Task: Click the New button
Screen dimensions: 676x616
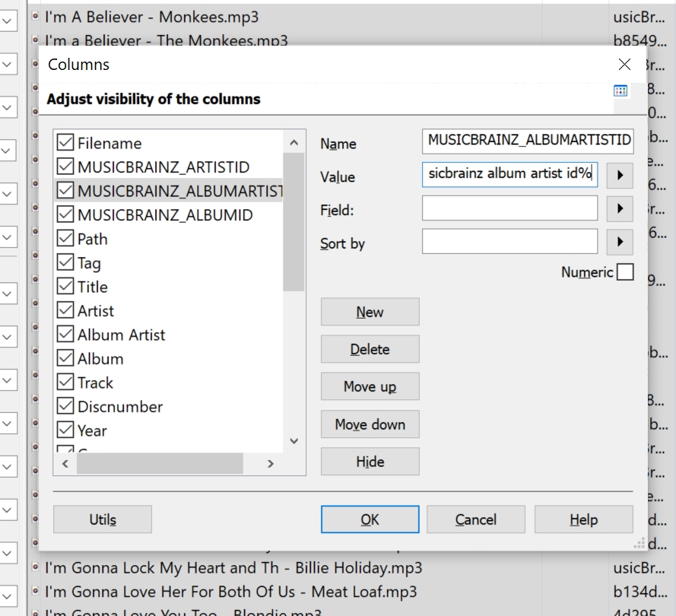Action: [x=370, y=312]
